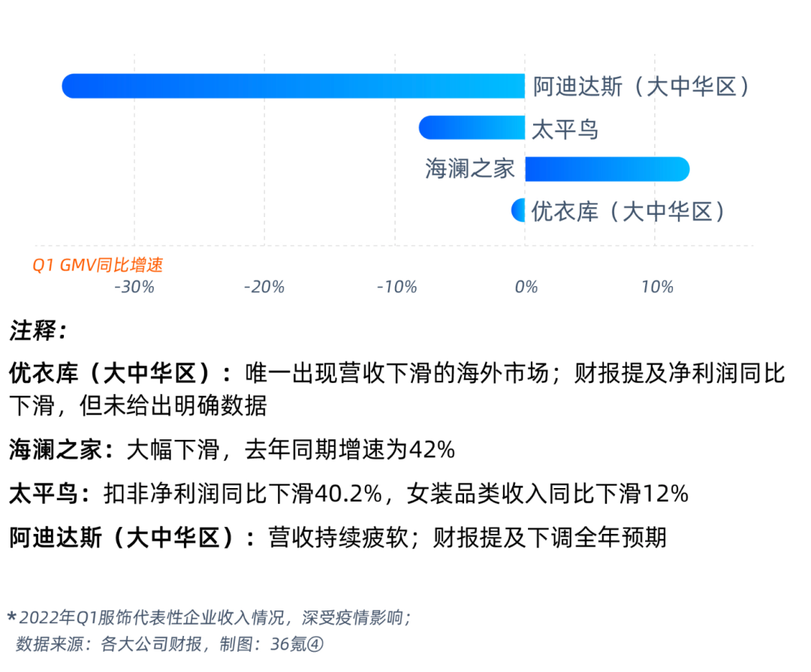Click the Q1 GMV同比增速 axis title
The width and height of the screenshot is (811, 672).
pyautogui.click(x=97, y=265)
